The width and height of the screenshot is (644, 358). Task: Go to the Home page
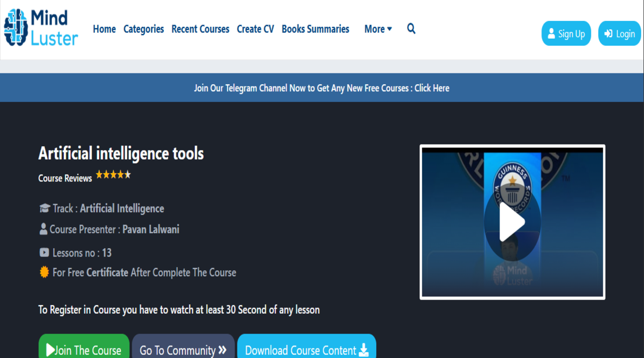[x=104, y=29]
